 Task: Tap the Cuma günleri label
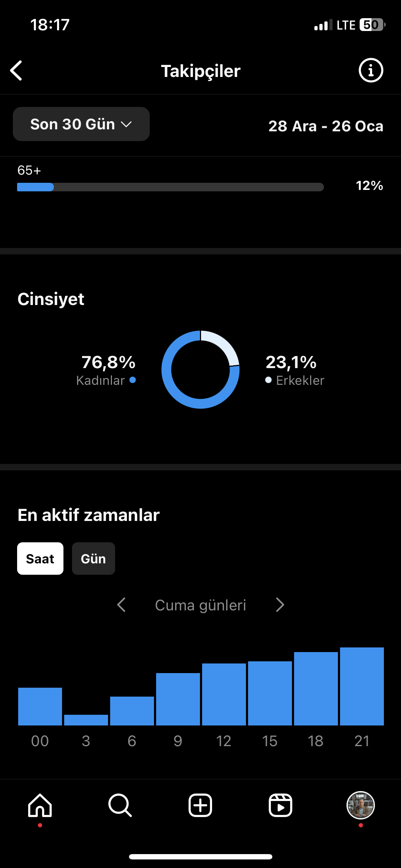(x=201, y=605)
